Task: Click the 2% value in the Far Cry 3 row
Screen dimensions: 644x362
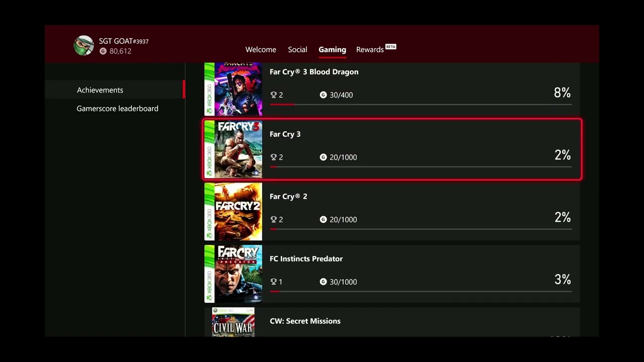Action: pyautogui.click(x=562, y=155)
